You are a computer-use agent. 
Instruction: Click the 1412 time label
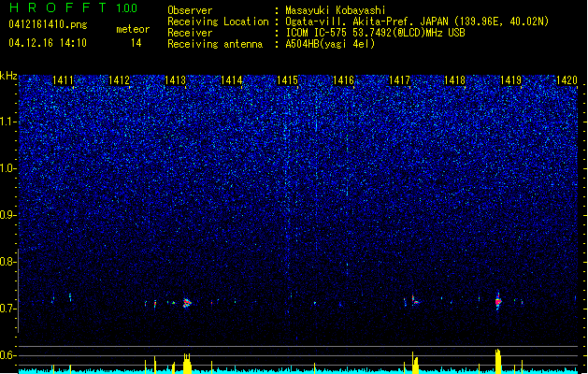point(119,80)
